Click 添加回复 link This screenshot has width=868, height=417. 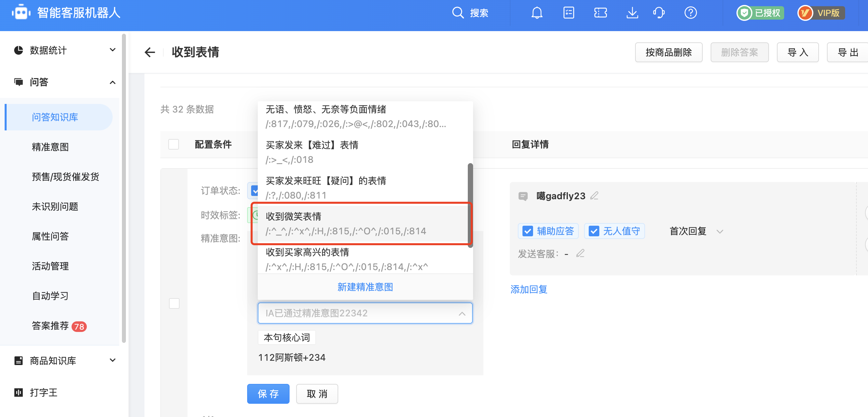coord(529,289)
